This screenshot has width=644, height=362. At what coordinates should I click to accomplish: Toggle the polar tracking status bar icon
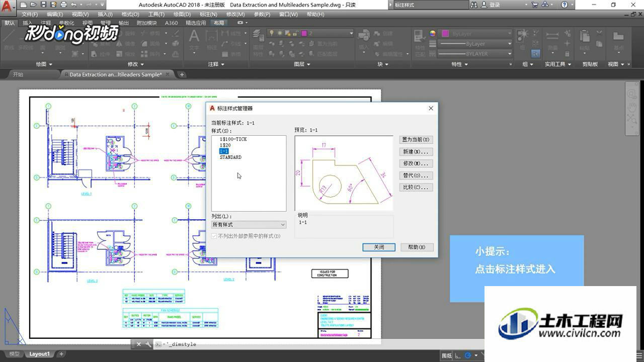tap(468, 355)
